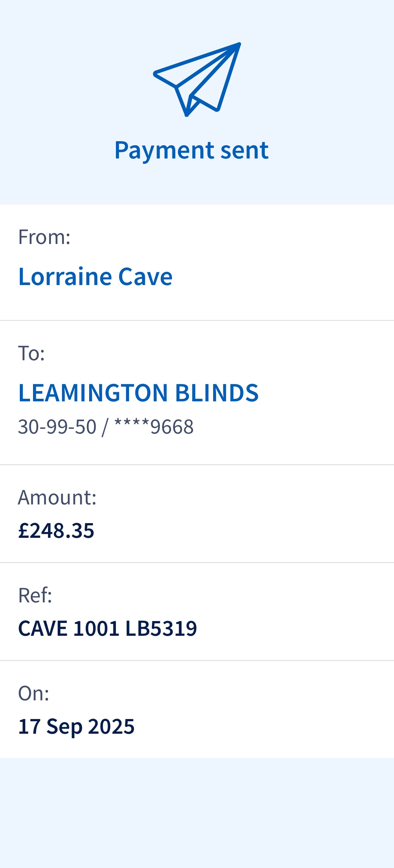
Task: Select the £248.35 amount value
Action: click(x=56, y=530)
